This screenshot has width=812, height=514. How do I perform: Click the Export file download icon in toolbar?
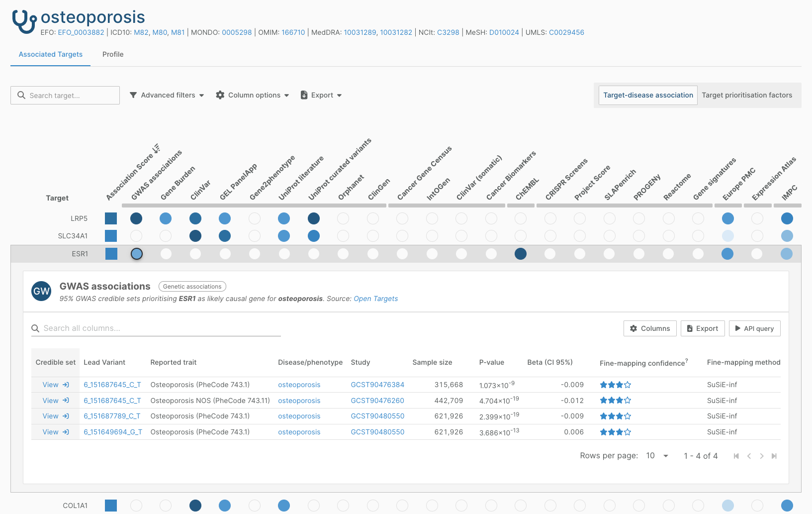(304, 95)
